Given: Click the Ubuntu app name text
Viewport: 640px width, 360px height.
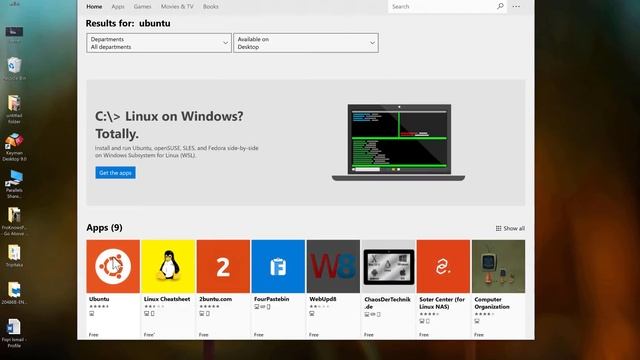Looking at the screenshot, I should point(99,299).
